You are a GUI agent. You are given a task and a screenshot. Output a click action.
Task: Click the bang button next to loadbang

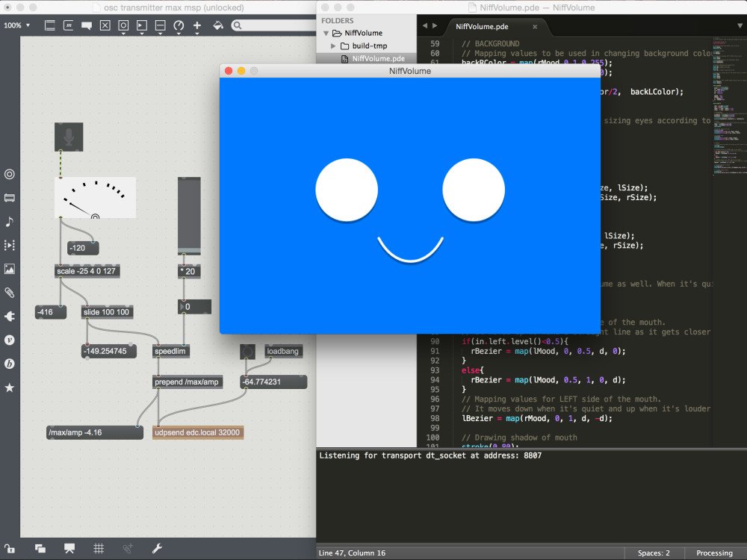[247, 352]
